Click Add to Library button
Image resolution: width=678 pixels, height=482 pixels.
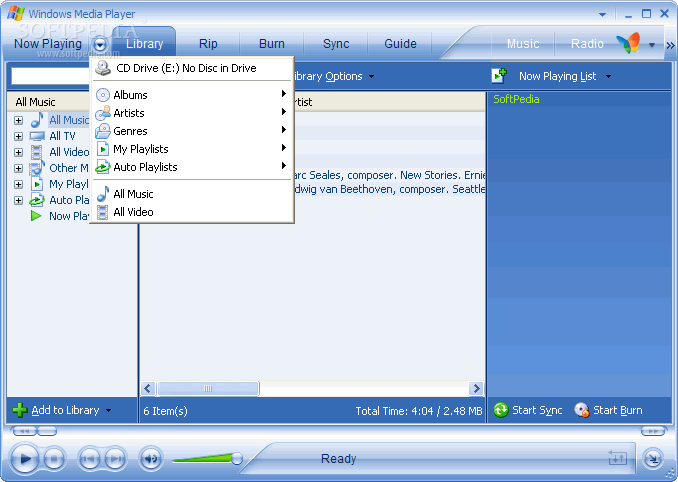click(56, 410)
